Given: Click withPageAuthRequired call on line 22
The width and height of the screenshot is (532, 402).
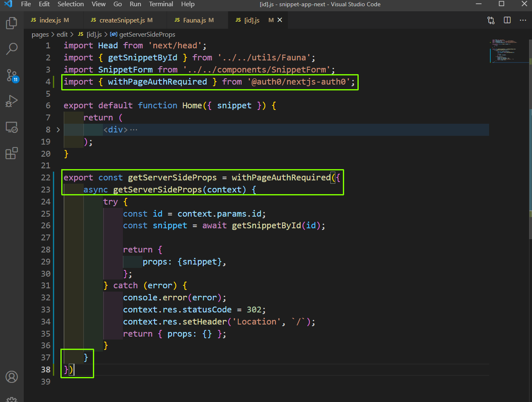Looking at the screenshot, I should [x=281, y=177].
